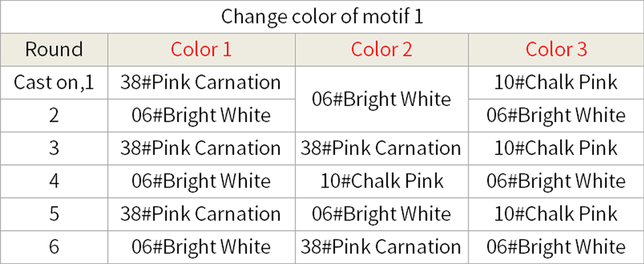This screenshot has width=644, height=264.
Task: Click the Round 6 row label
Action: [54, 247]
